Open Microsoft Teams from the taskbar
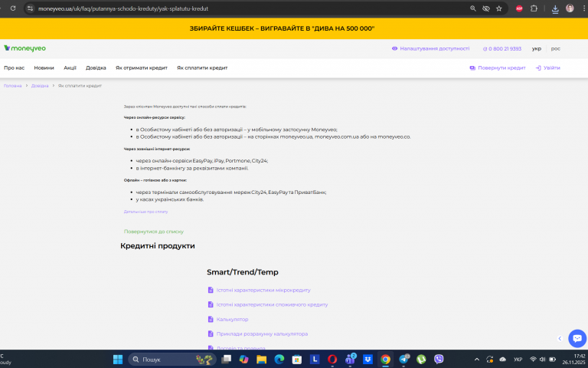This screenshot has height=368, width=588. click(350, 360)
